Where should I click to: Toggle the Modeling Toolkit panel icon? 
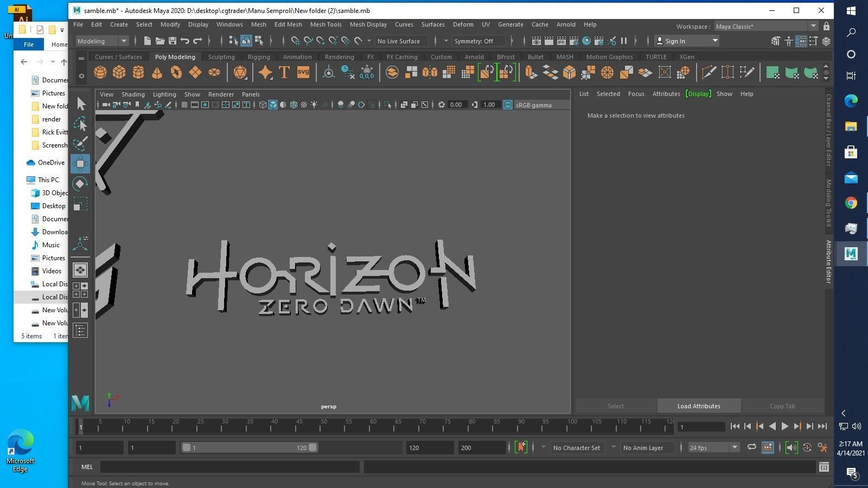776,41
